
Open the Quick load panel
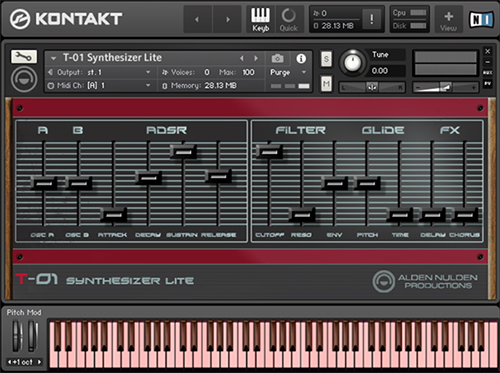click(289, 19)
